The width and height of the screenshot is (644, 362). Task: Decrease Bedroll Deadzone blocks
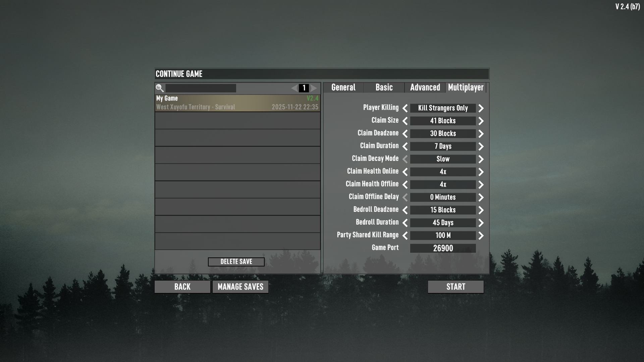(405, 210)
